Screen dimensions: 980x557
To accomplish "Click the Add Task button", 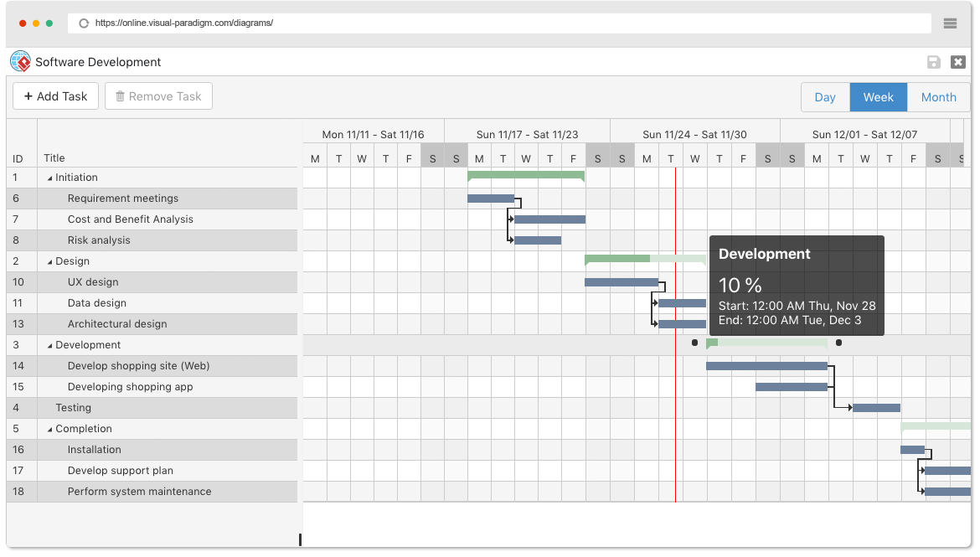I will coord(55,96).
